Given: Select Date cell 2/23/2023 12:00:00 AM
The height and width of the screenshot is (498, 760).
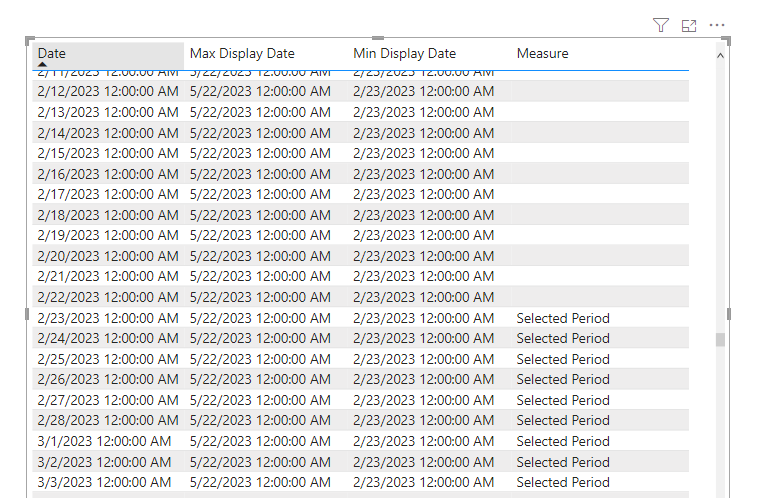Looking at the screenshot, I should pyautogui.click(x=108, y=318).
